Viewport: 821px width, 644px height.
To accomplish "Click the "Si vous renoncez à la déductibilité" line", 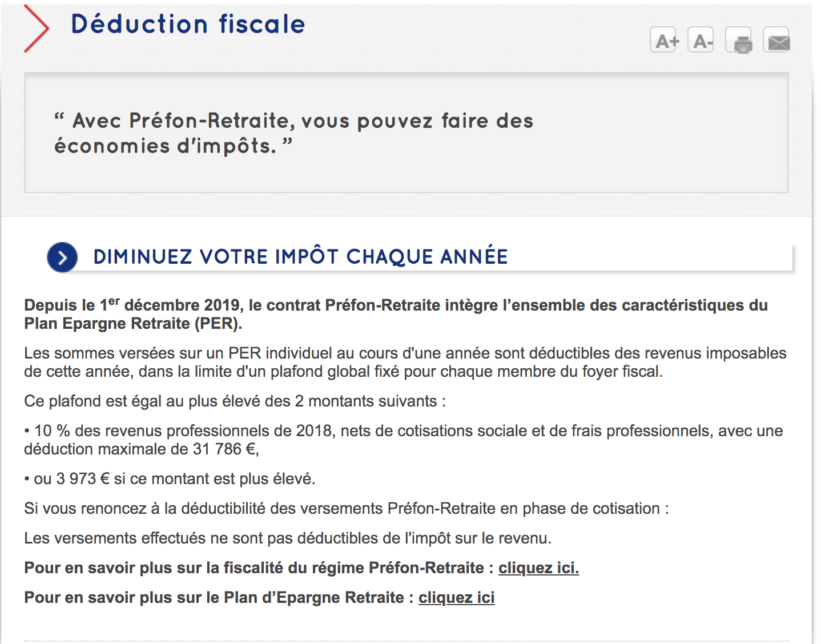I will pyautogui.click(x=346, y=509).
